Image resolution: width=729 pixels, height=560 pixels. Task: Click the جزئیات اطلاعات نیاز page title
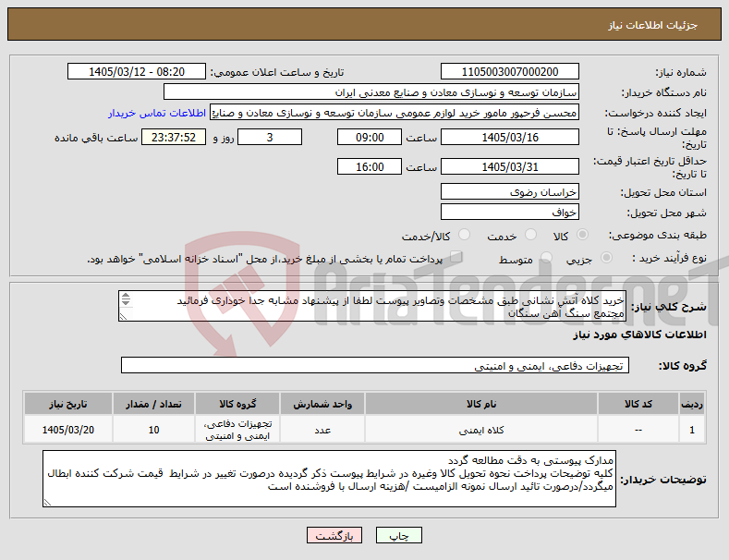pyautogui.click(x=652, y=25)
